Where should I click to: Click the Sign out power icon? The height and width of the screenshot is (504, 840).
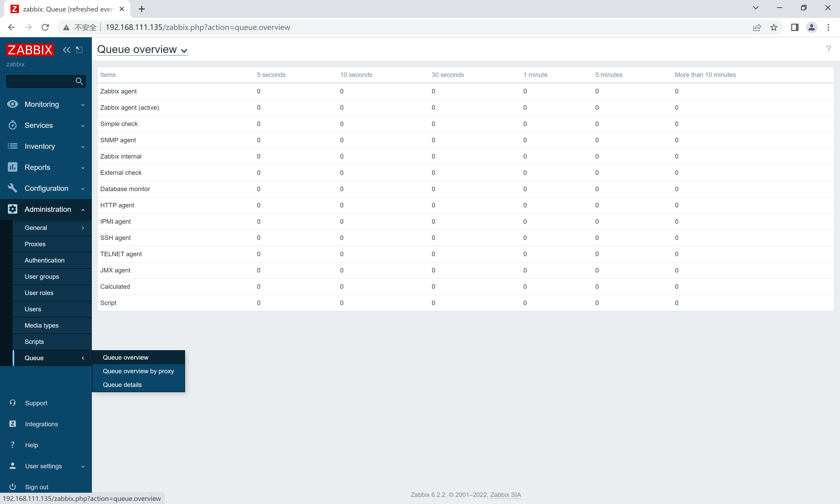(13, 487)
